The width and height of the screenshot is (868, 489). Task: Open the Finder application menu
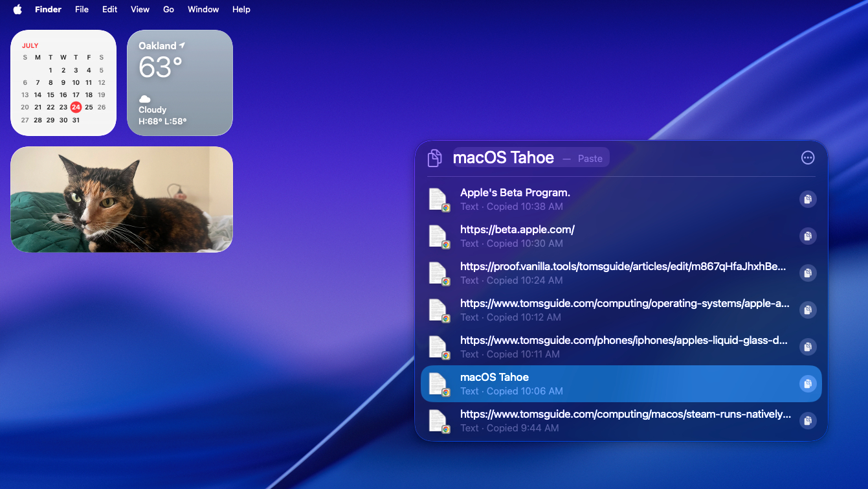(x=48, y=9)
